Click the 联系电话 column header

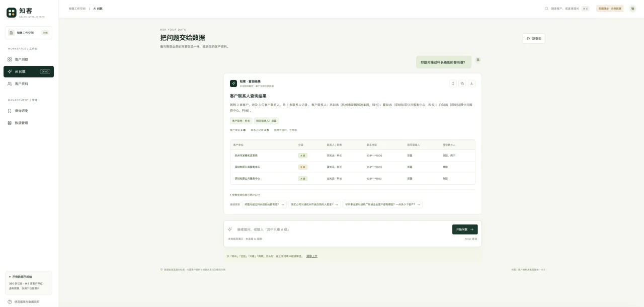click(371, 144)
